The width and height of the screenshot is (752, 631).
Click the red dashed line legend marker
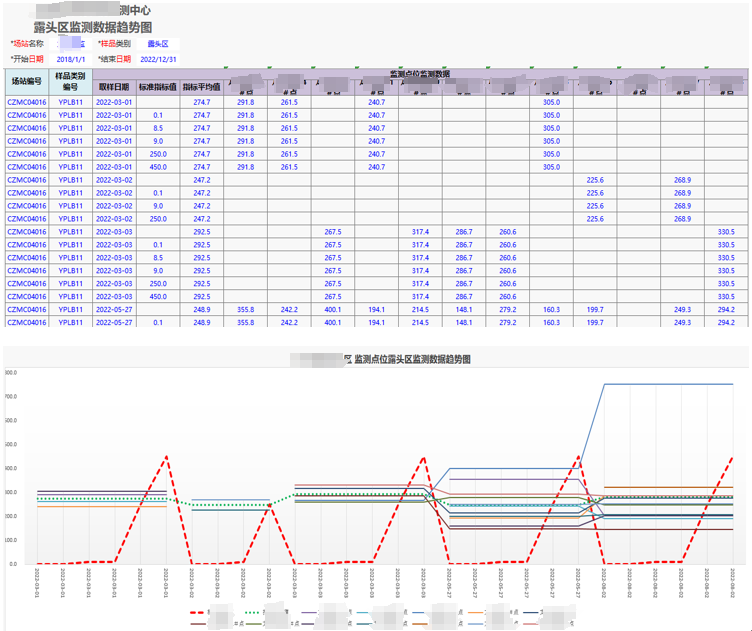click(x=201, y=611)
